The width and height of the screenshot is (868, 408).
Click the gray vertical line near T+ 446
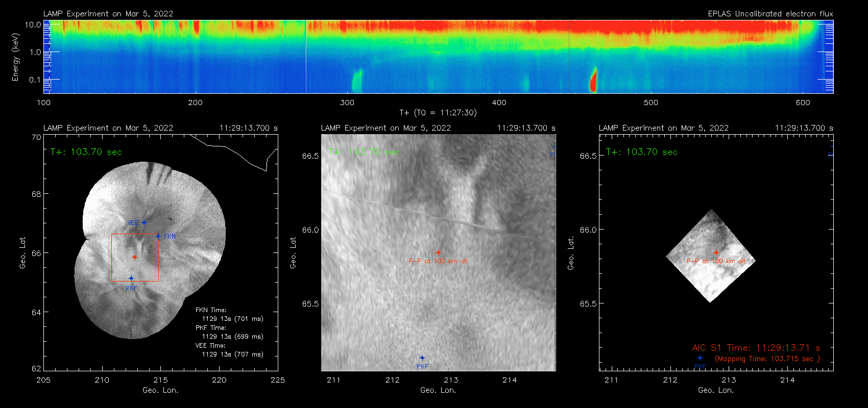coord(569,57)
